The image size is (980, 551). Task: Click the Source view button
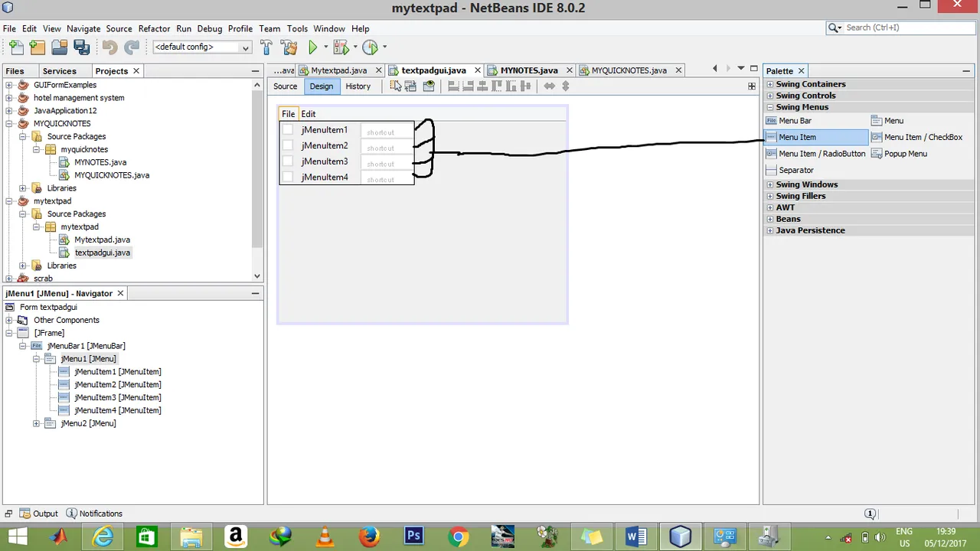[x=285, y=86]
